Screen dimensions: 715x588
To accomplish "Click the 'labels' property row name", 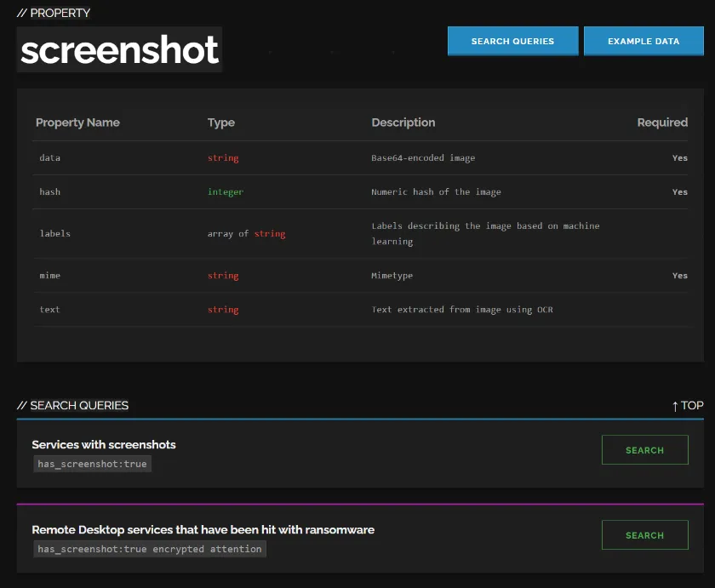I will 55,234.
